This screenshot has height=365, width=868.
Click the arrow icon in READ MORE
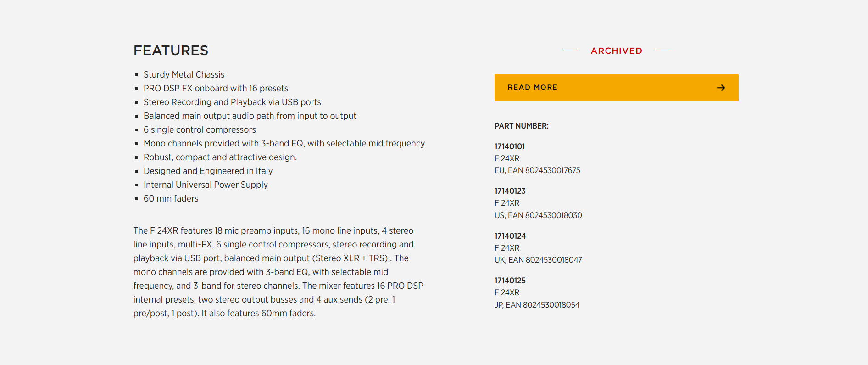721,87
